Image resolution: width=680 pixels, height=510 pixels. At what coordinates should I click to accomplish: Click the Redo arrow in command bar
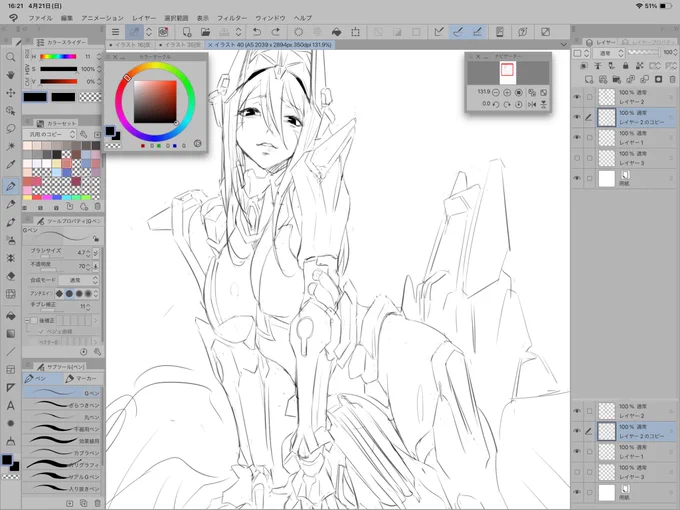click(275, 32)
